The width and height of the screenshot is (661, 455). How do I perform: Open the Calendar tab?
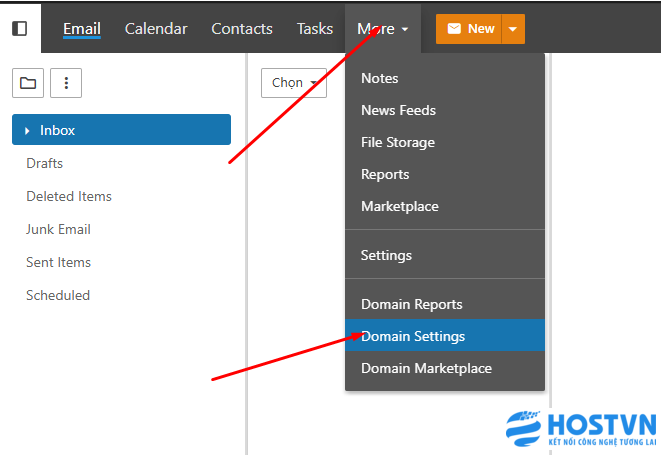click(x=156, y=29)
